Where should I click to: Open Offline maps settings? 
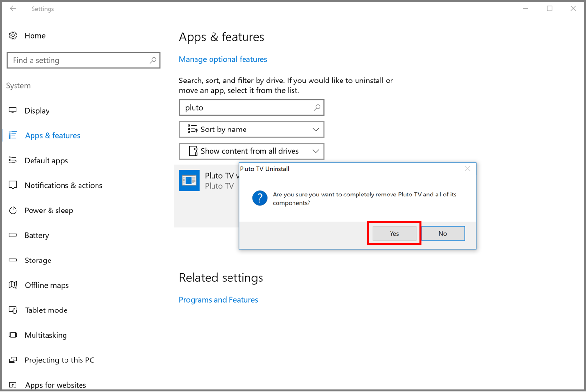pos(47,285)
